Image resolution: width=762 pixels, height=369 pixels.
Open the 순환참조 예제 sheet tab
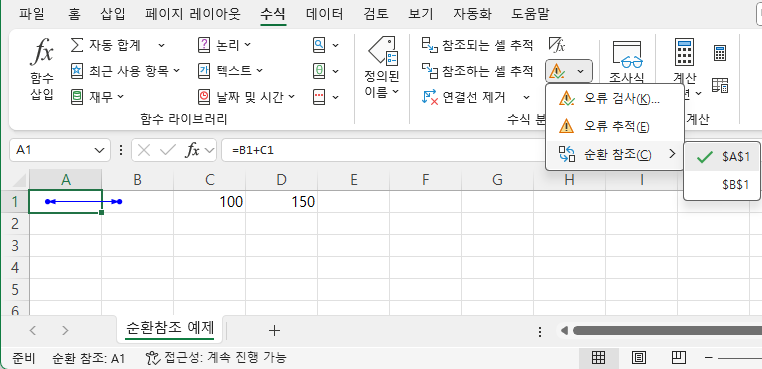click(170, 328)
